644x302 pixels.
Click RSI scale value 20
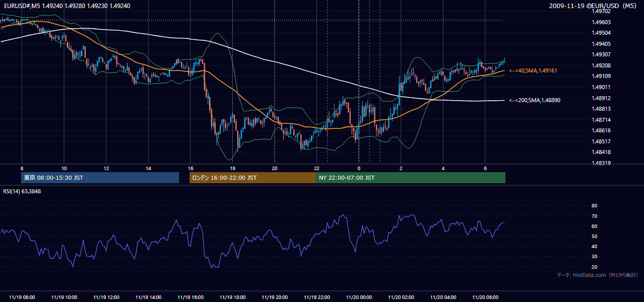(x=595, y=267)
